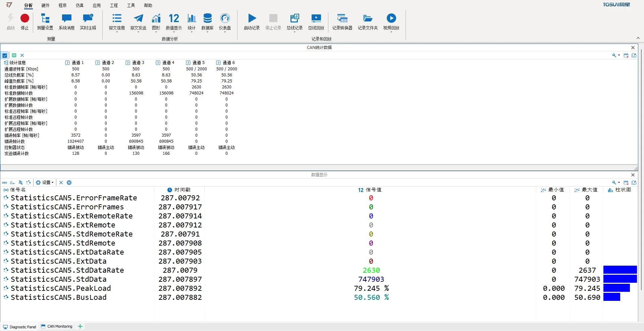This screenshot has height=331, width=644.
Task: Toggle the blue checkbox in CAN统计数据 toolbar
Action: pyautogui.click(x=5, y=55)
